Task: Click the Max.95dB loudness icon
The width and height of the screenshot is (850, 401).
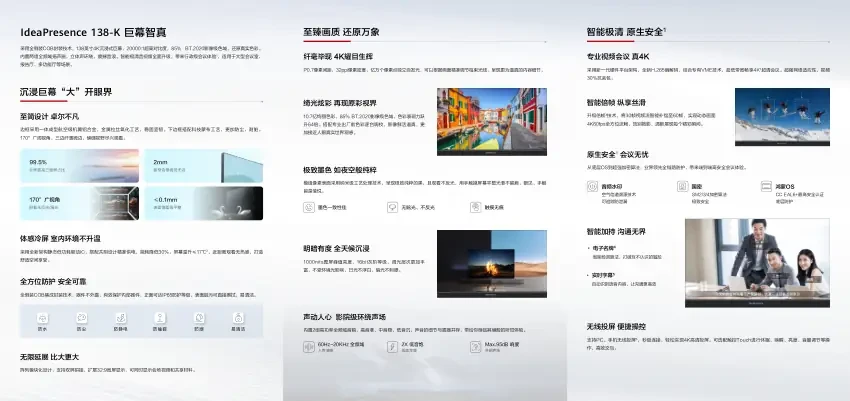Action: click(475, 347)
